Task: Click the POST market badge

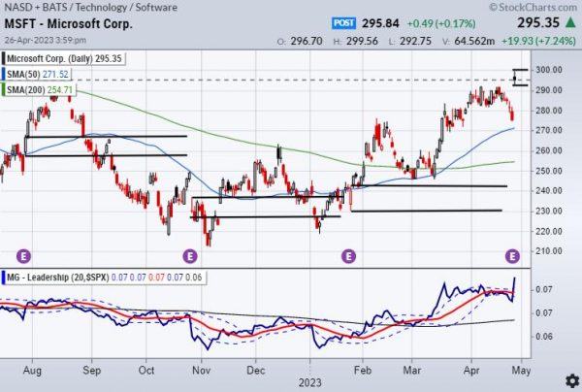Action: [x=343, y=23]
